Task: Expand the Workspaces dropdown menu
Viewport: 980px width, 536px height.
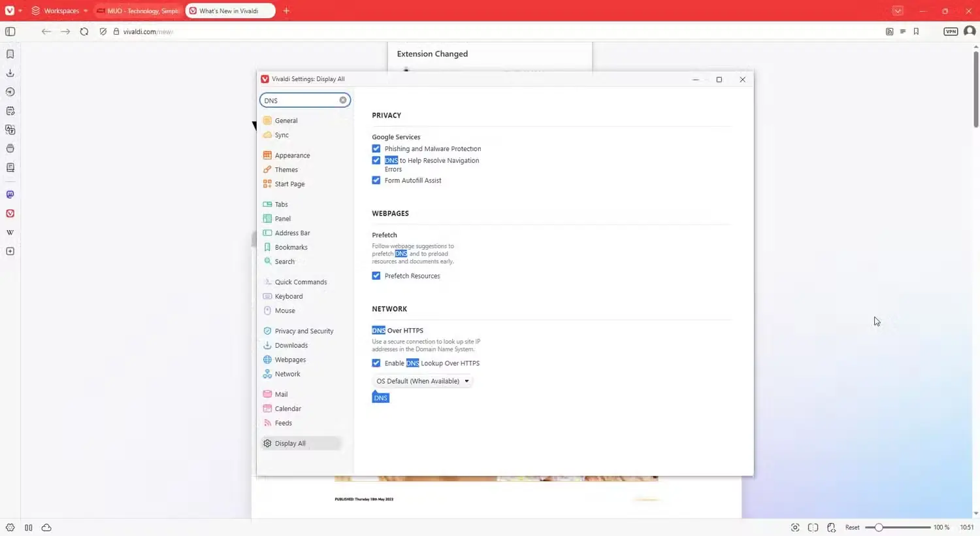Action: tap(59, 10)
